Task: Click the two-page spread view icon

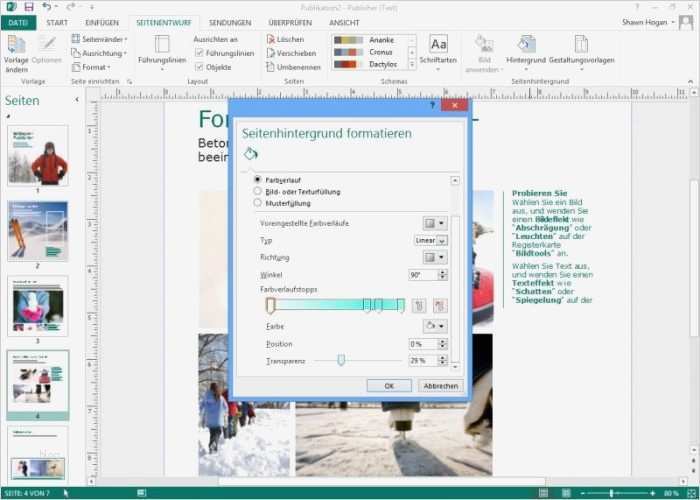Action: (566, 493)
